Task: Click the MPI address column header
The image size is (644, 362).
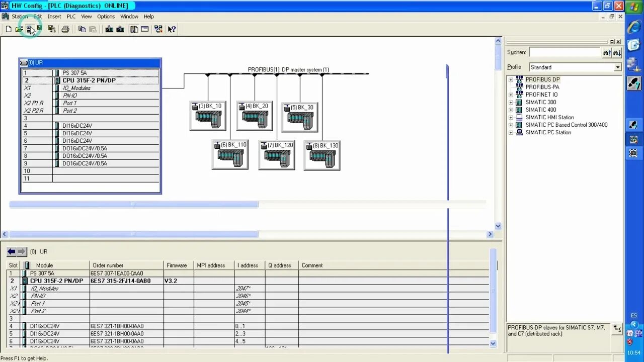Action: [x=214, y=265]
